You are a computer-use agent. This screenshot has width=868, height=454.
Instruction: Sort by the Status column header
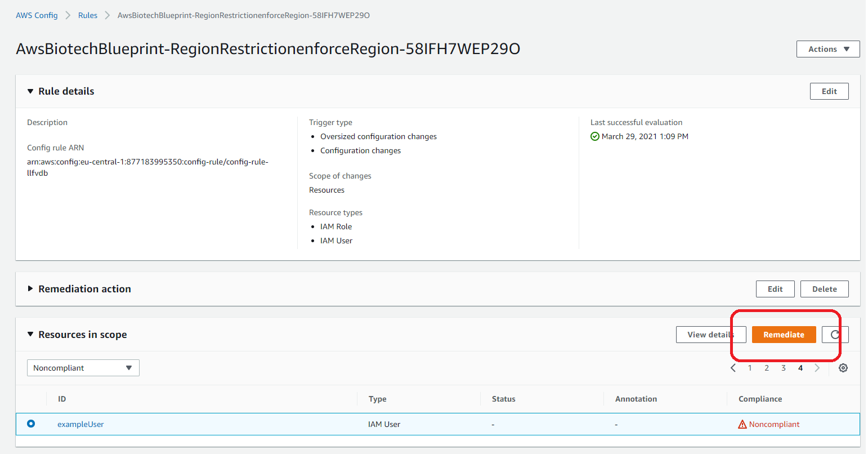[503, 399]
